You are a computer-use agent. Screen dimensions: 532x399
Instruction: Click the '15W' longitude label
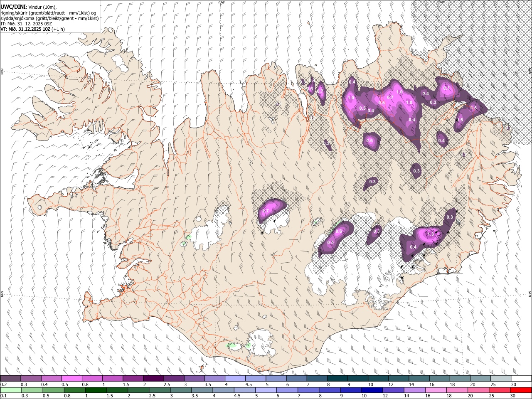440,2
